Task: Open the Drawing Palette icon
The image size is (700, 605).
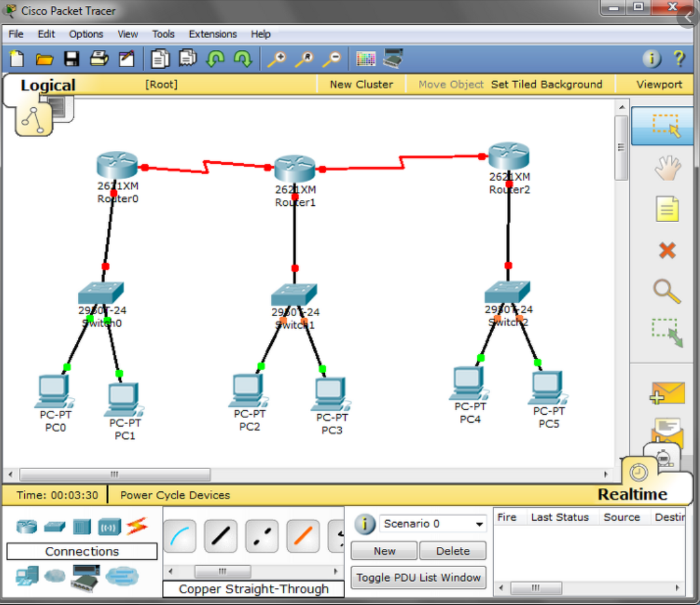Action: coord(365,59)
